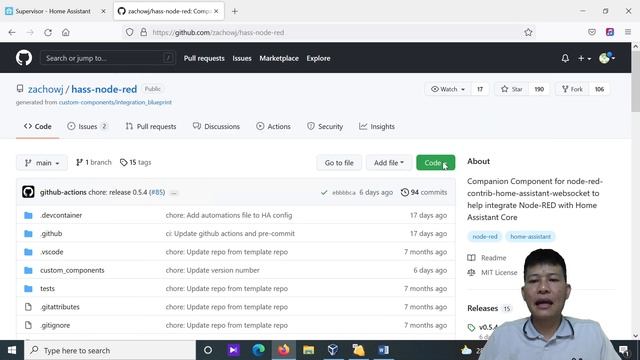Reload the page
640x360 pixels.
[x=48, y=32]
